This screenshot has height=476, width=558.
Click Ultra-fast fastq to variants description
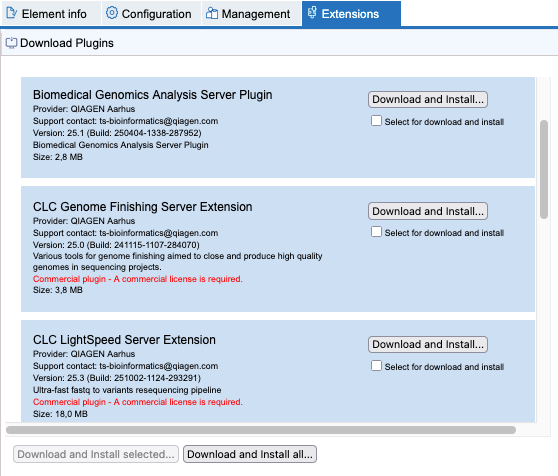(x=127, y=390)
